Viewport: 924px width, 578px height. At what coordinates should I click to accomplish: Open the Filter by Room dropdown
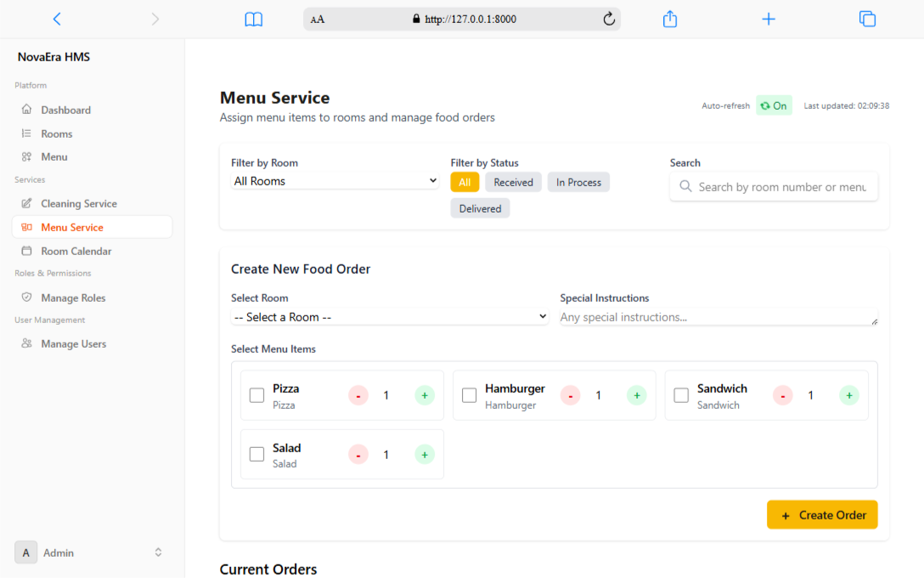(335, 181)
